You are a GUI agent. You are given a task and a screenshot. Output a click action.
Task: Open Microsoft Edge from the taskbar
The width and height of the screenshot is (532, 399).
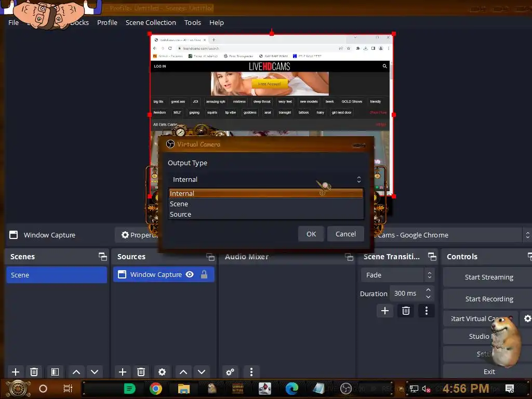pos(292,389)
